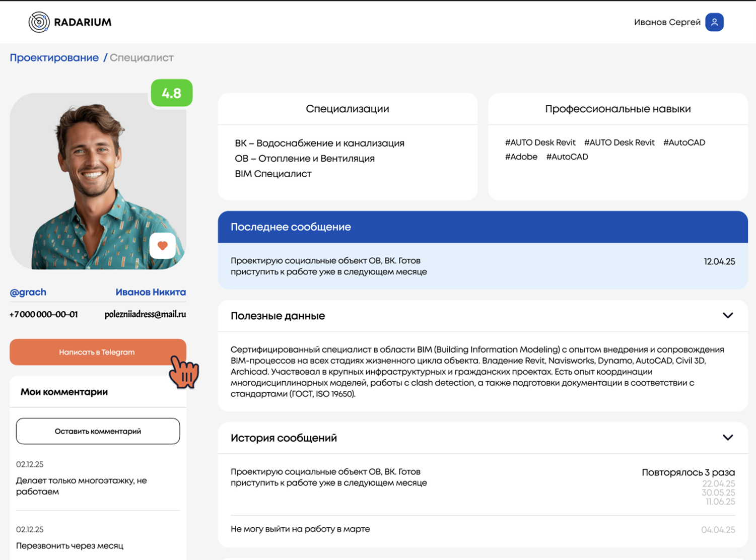Click Специализации card header

tap(348, 109)
